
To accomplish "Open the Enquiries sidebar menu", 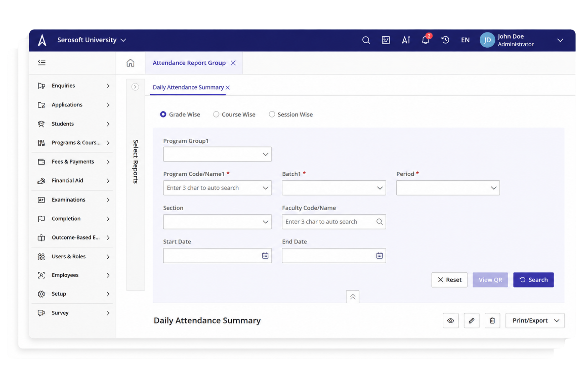I will click(73, 86).
